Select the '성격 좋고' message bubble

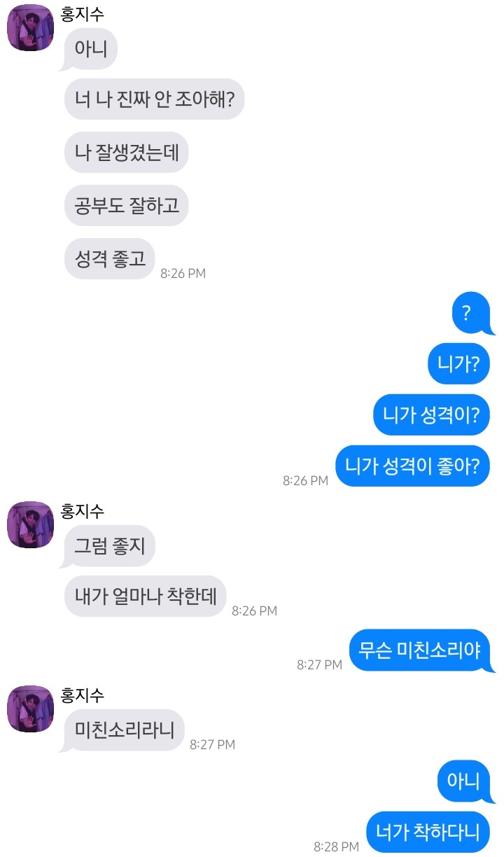(108, 258)
